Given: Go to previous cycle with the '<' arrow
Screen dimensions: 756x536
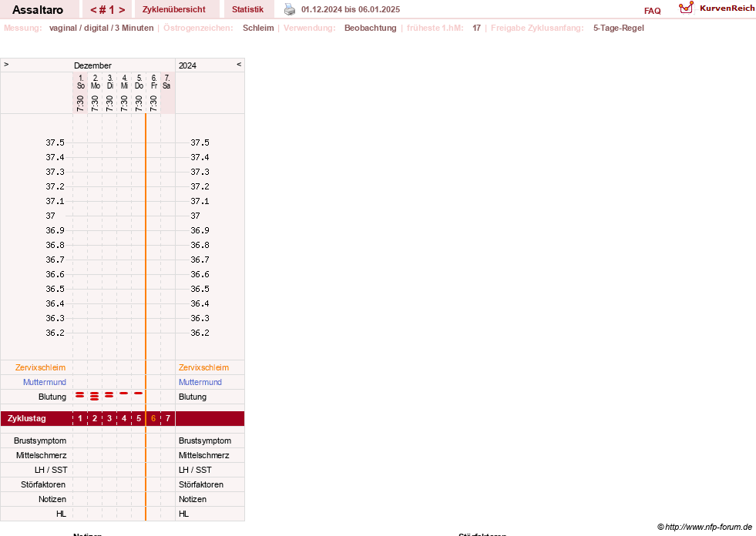Looking at the screenshot, I should pos(93,10).
